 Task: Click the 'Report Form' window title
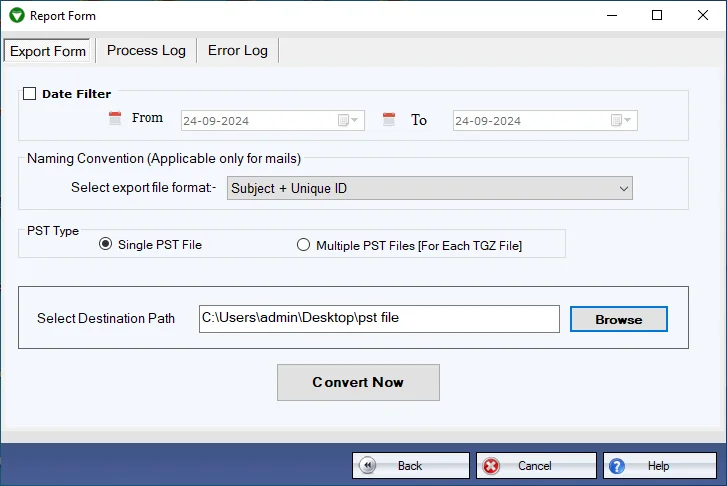63,16
